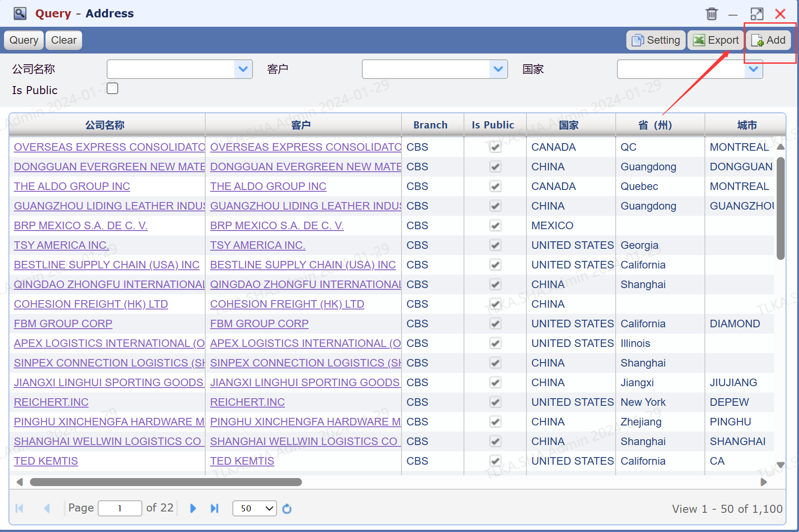The width and height of the screenshot is (799, 532).
Task: Clear the query filters
Action: [x=64, y=40]
